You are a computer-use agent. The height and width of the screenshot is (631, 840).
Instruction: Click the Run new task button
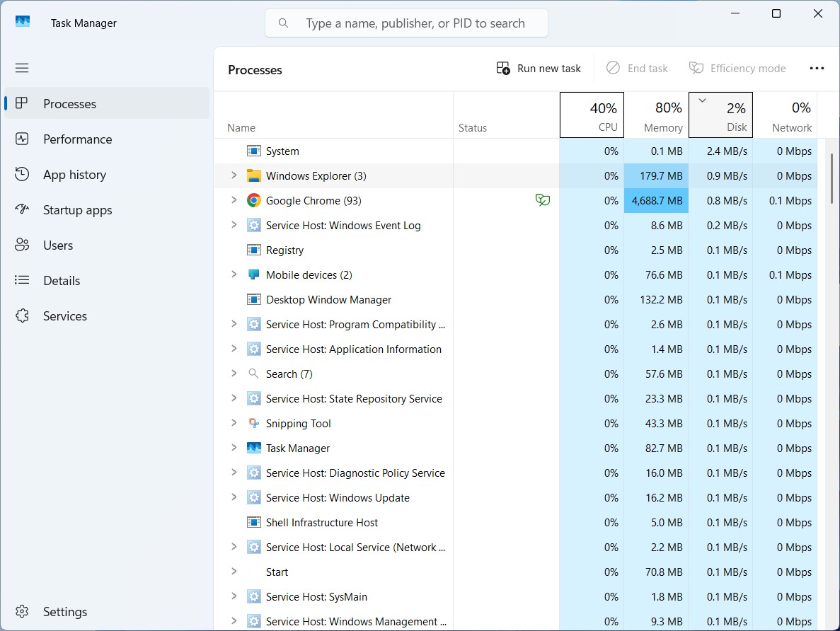539,69
